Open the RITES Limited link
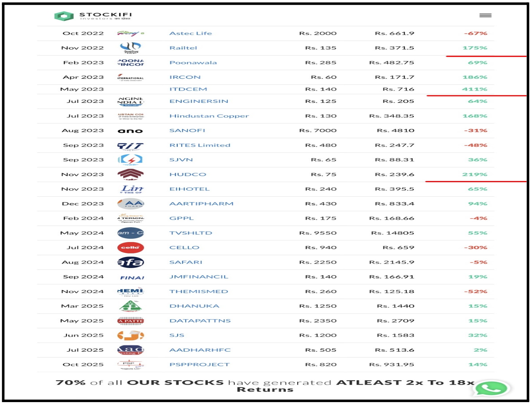The width and height of the screenshot is (532, 405). point(200,145)
